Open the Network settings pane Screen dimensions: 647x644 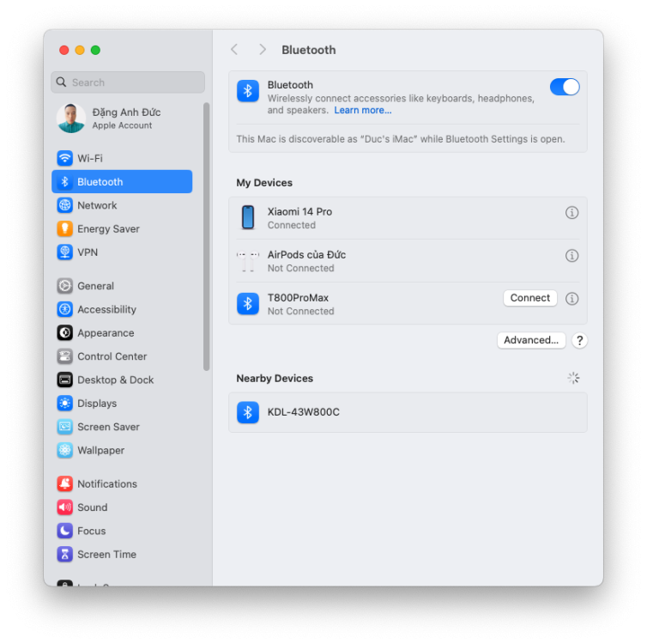pos(122,205)
